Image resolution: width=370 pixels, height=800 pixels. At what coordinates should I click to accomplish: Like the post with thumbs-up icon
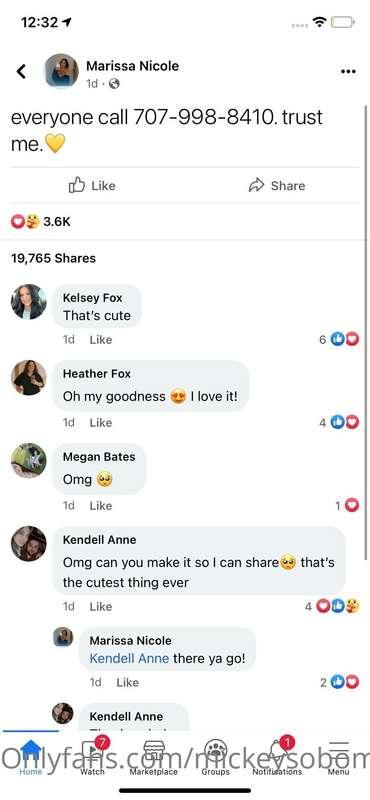coord(92,185)
